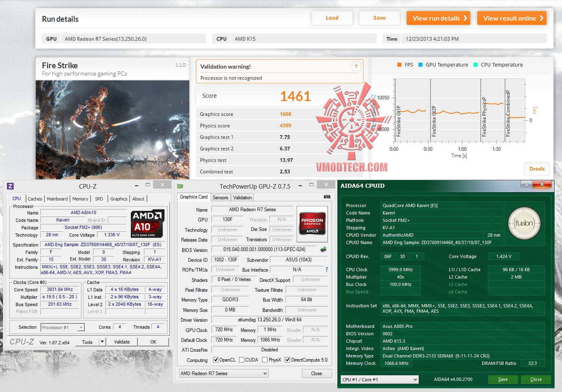The image size is (562, 392).
Task: Click the Save button in Run details
Action: pyautogui.click(x=379, y=18)
